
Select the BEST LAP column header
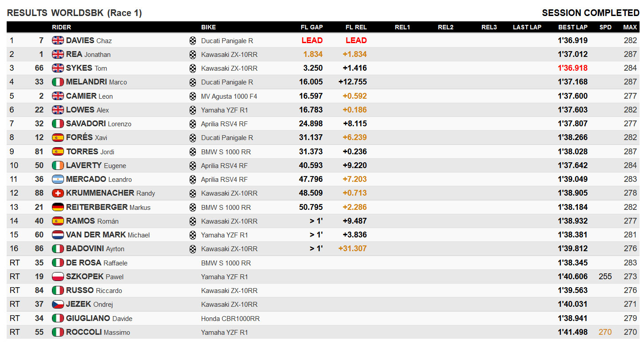(x=573, y=27)
